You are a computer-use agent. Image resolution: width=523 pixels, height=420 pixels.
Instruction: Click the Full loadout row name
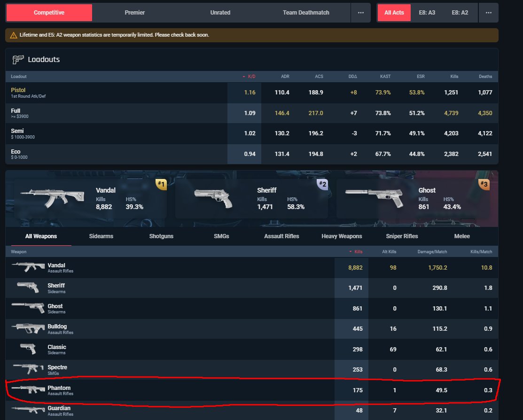click(16, 111)
